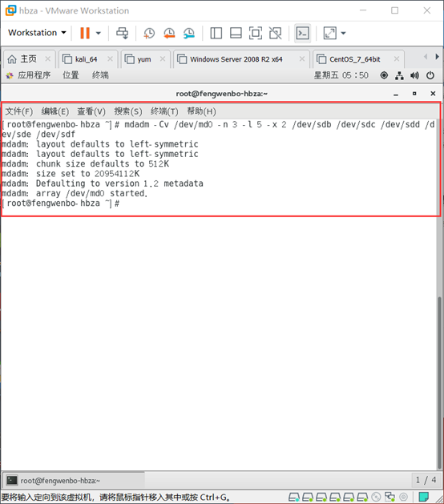Click the 'size set to 20954112K' line
444x504 pixels.
tap(71, 174)
